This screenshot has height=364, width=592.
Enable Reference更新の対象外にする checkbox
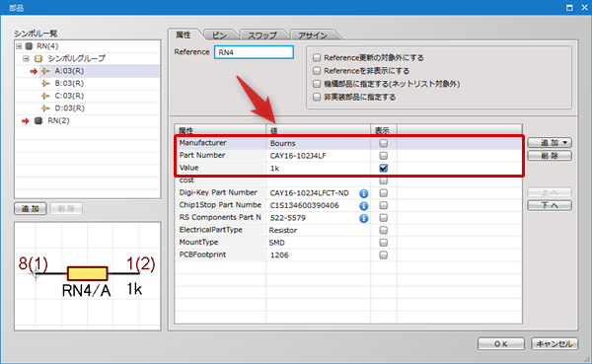pyautogui.click(x=317, y=57)
